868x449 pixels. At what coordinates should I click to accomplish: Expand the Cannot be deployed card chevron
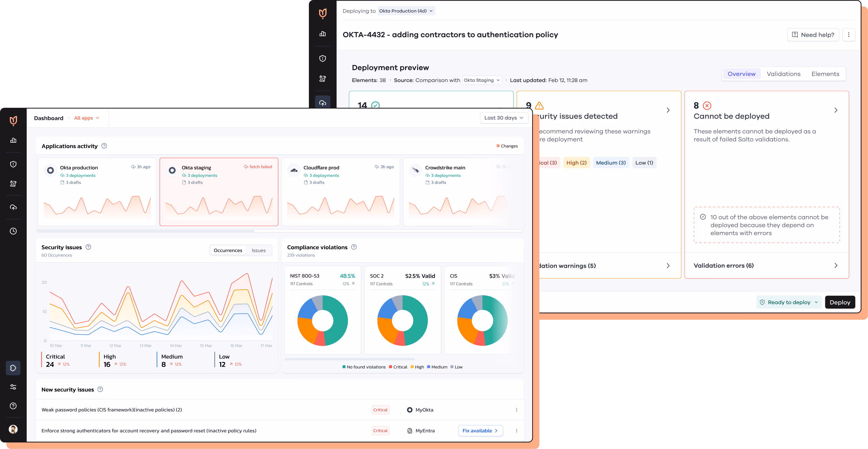coord(836,110)
